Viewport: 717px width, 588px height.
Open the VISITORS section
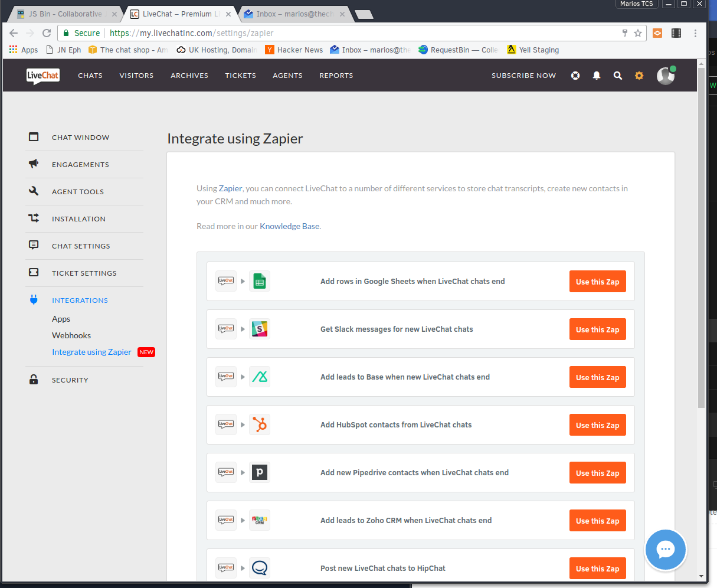click(136, 76)
